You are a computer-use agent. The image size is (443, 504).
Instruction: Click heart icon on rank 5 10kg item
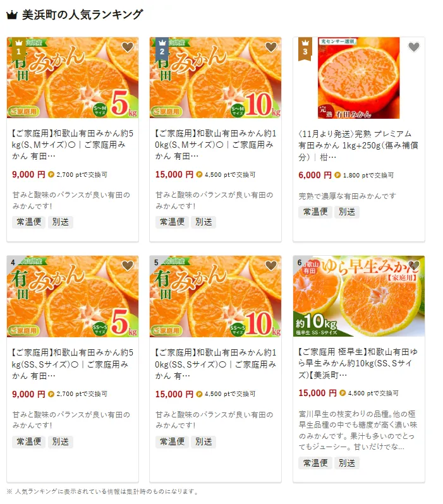coord(271,266)
